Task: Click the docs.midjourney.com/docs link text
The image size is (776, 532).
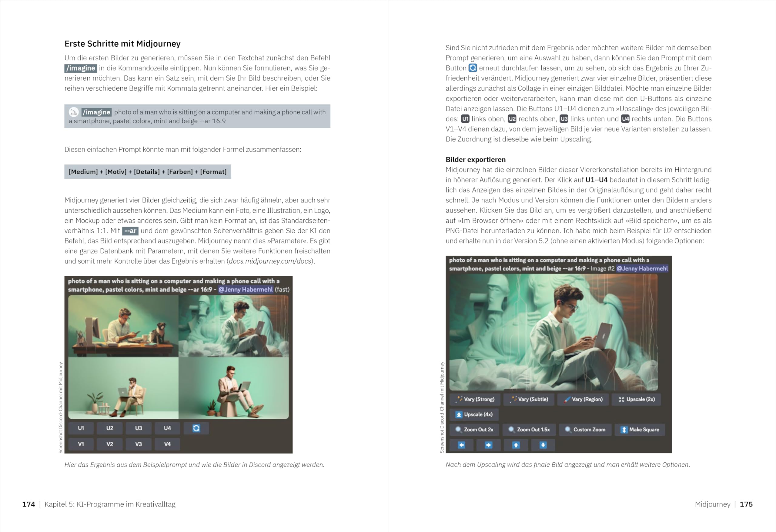Action: click(x=270, y=261)
